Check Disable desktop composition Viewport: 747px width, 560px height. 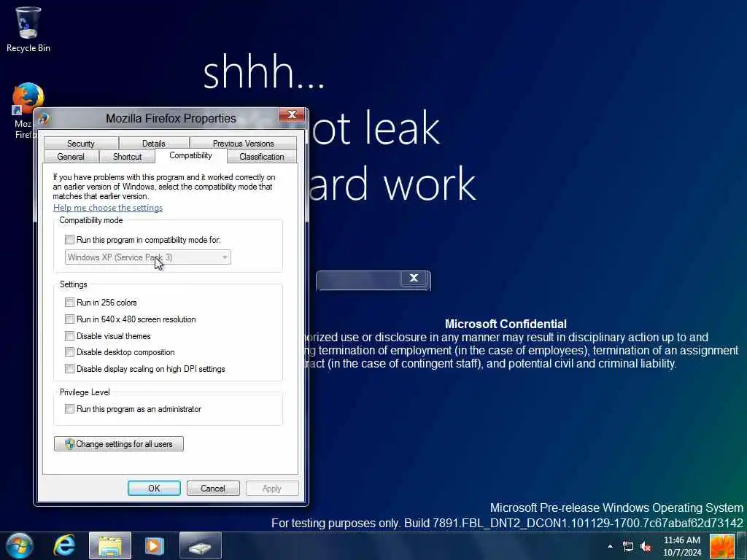click(69, 352)
